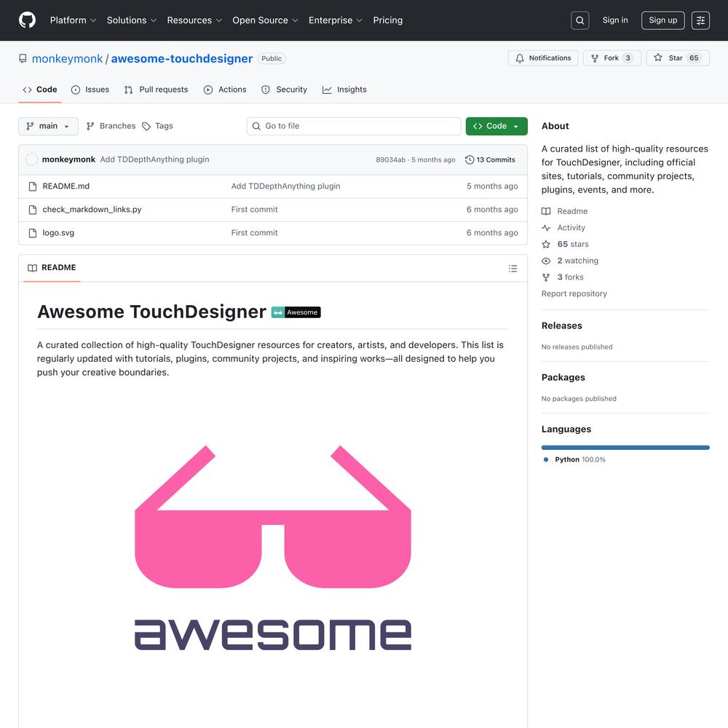The width and height of the screenshot is (728, 728).
Task: Open the main branch selector dropdown
Action: pos(48,126)
